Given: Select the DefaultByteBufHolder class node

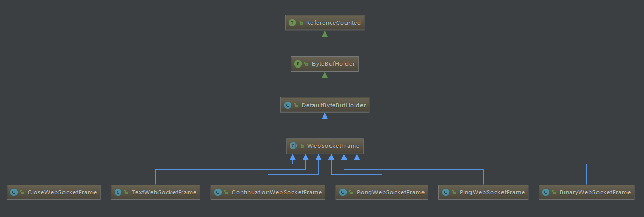Looking at the screenshot, I should pos(325,105).
